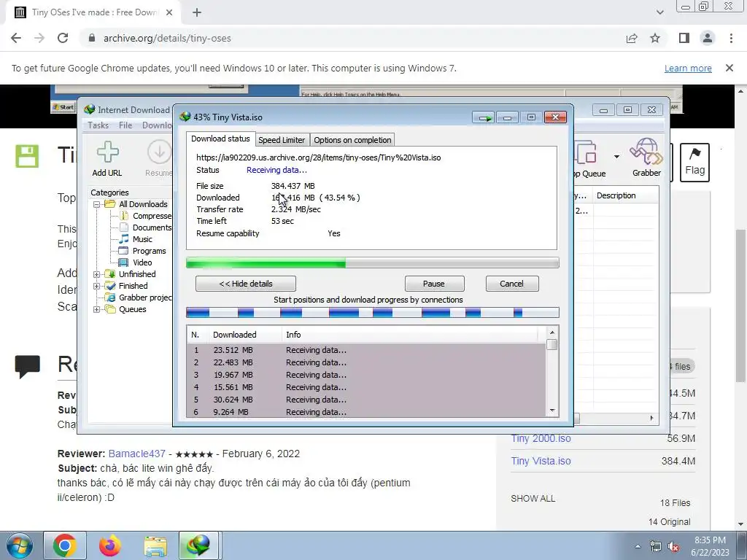
Task: Switch to the Speed Limiter tab
Action: (282, 140)
